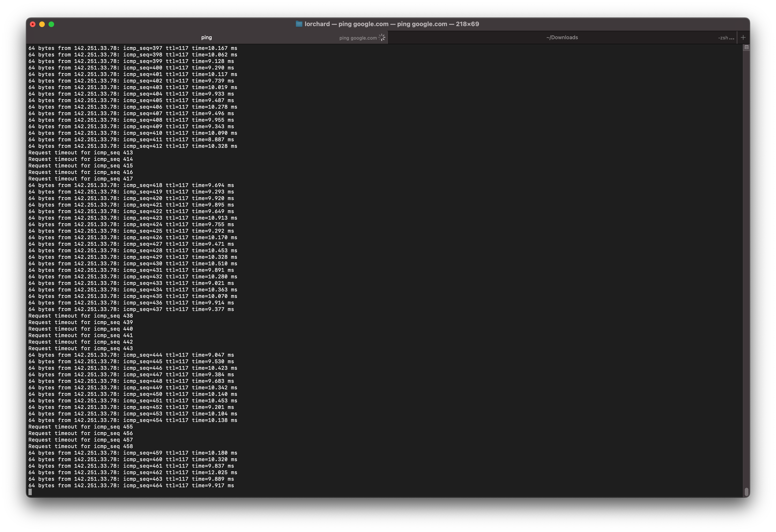Click the icmp_seq=464 last output line
776x532 pixels.
point(131,485)
